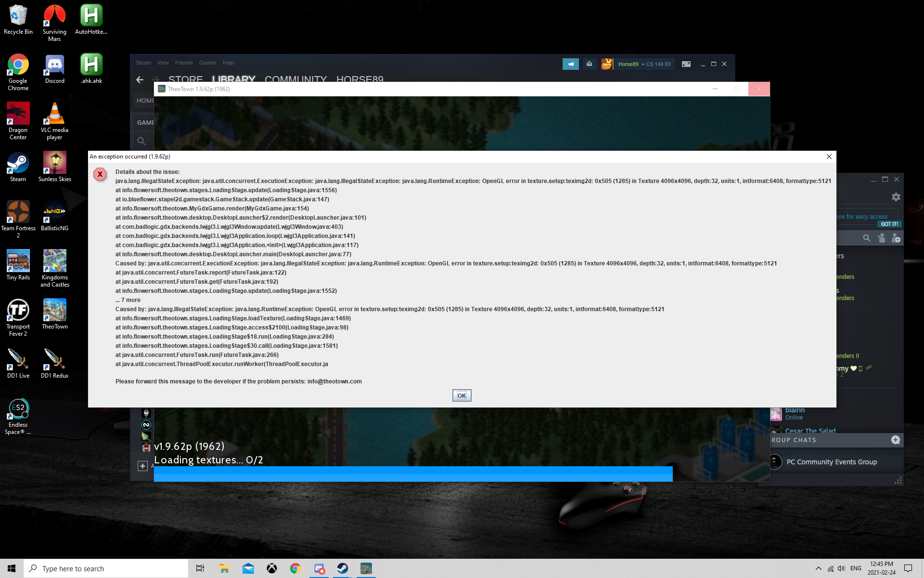Screen dimensions: 924x578
Task: Select friend blairin who is Online
Action: coord(794,413)
